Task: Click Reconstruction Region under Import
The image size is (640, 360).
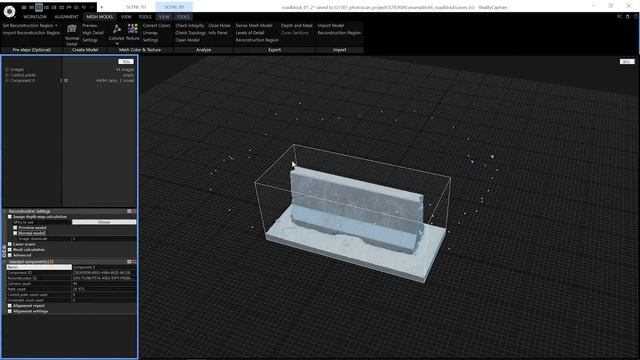Action: click(339, 33)
